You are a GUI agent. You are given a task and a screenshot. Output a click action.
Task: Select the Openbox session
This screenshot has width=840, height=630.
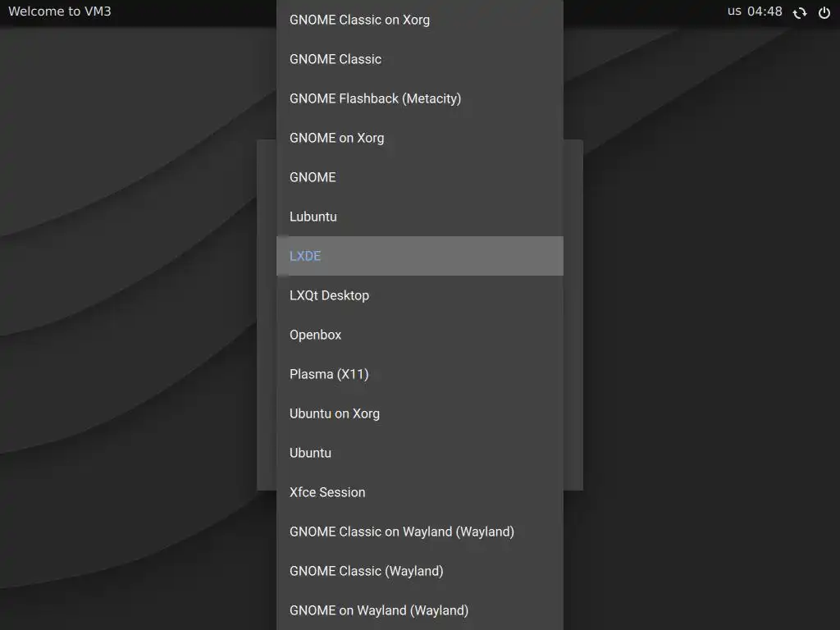tap(419, 335)
